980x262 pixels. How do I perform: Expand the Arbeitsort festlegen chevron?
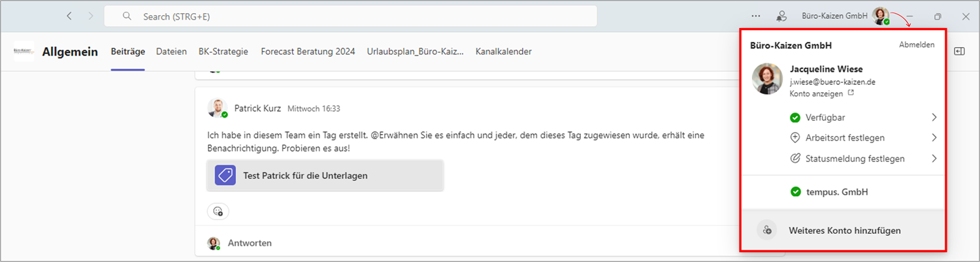coord(934,138)
